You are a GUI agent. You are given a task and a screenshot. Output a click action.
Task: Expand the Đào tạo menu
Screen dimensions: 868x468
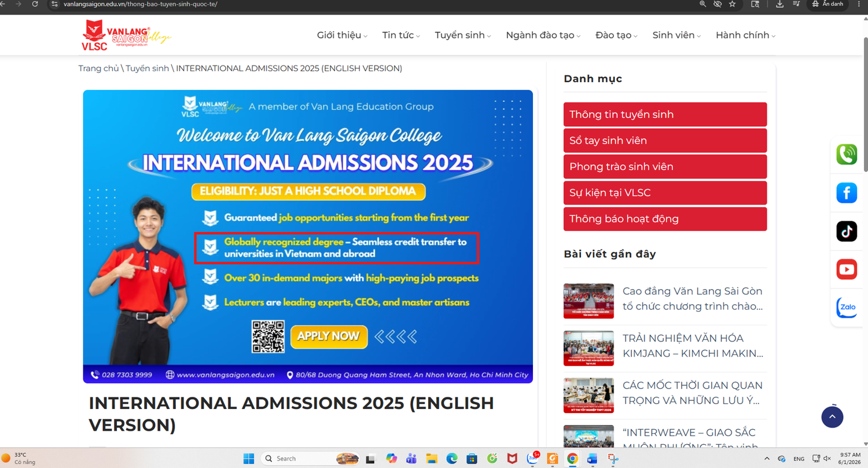click(x=616, y=35)
